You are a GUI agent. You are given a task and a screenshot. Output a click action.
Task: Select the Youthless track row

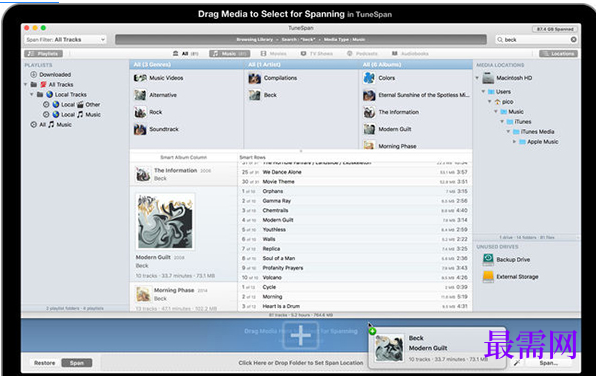pos(355,230)
